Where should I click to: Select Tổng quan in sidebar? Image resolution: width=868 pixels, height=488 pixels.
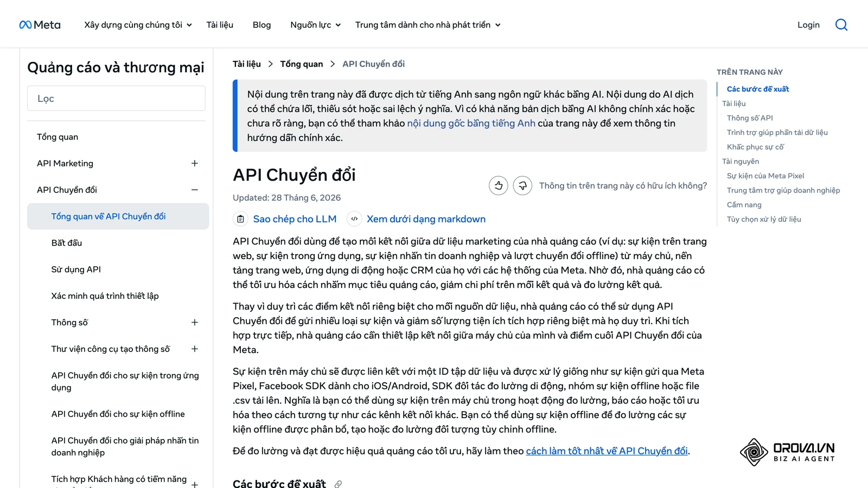(x=58, y=137)
